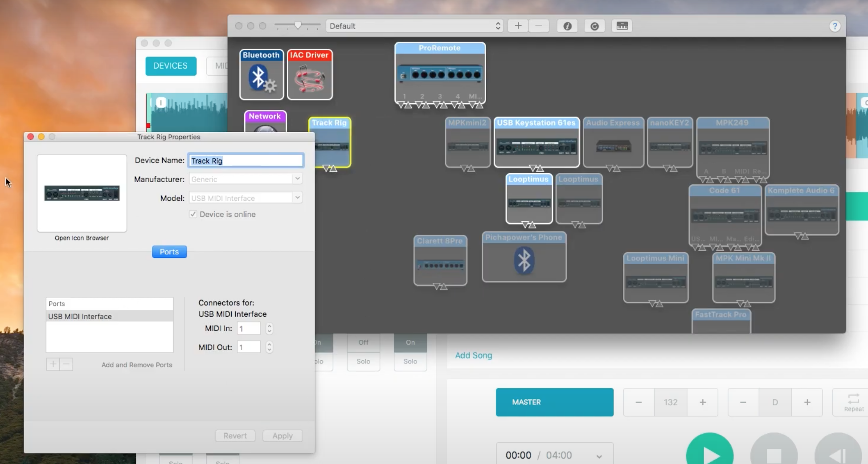Click the Test Setup keyboard icon

622,26
